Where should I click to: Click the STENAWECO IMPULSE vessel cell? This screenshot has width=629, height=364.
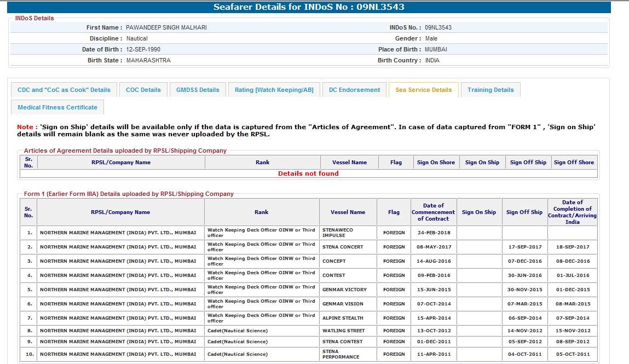point(338,233)
